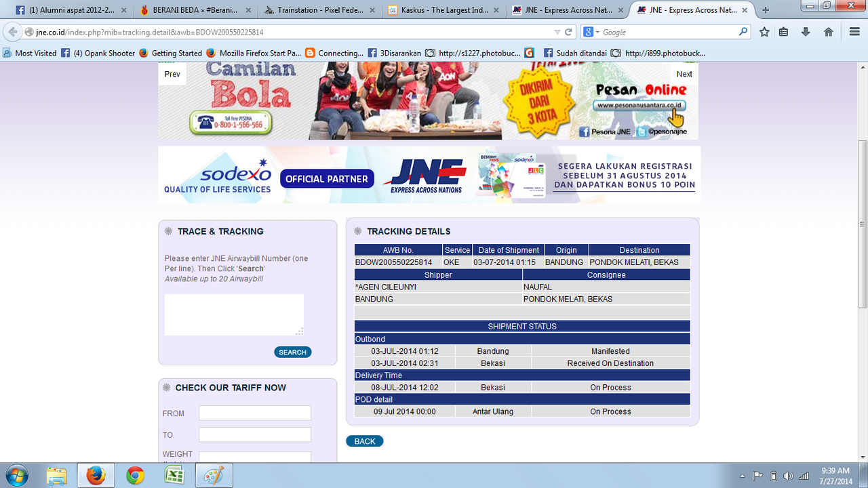This screenshot has width=868, height=488.
Task: Open the bookmarks list icon in the toolbar
Action: (x=784, y=32)
